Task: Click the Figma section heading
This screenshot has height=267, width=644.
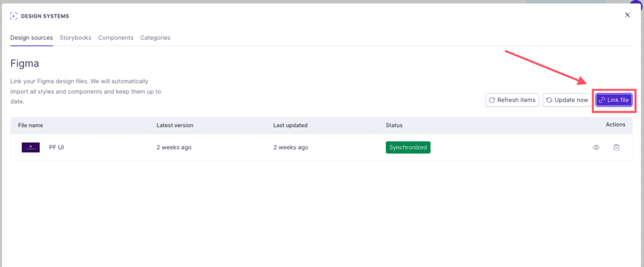Action: [x=25, y=64]
